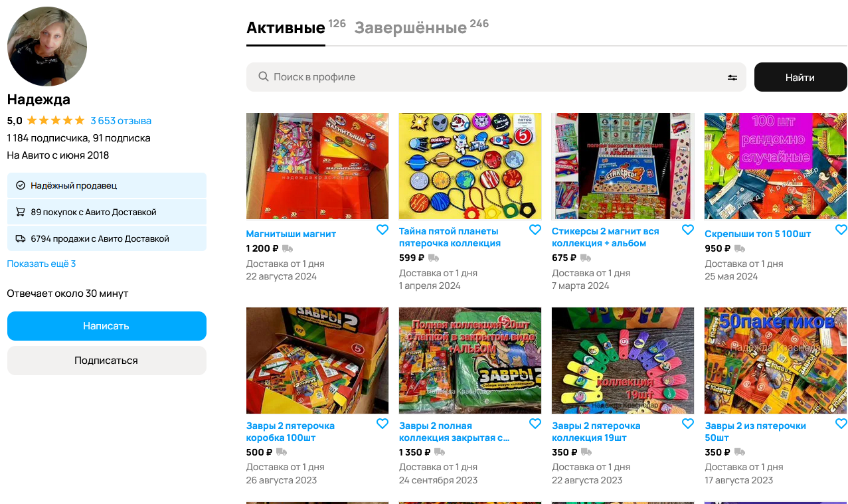Click the Написать button
This screenshot has height=504, width=848.
pyautogui.click(x=107, y=326)
